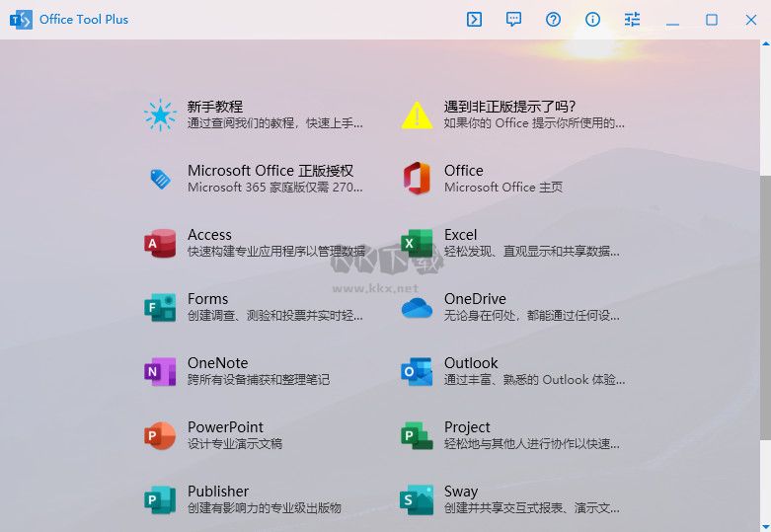Click 创建并共享交互式报表 description

pyautogui.click(x=532, y=508)
